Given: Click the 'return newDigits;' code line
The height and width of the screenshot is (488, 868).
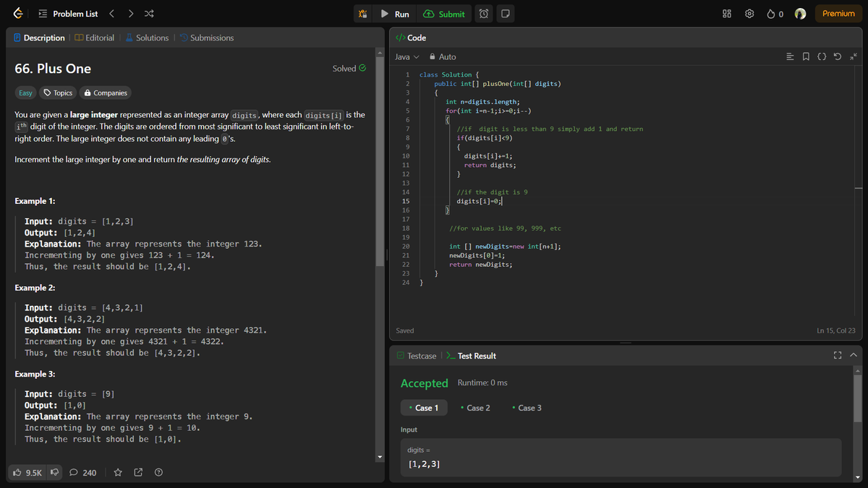Looking at the screenshot, I should coord(481,265).
